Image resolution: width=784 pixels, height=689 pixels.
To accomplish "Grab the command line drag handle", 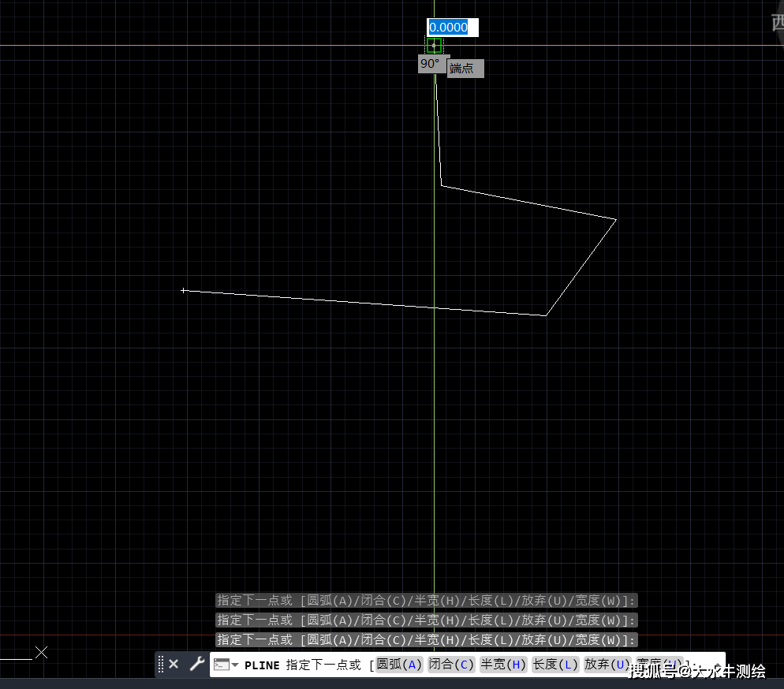I will pyautogui.click(x=160, y=665).
